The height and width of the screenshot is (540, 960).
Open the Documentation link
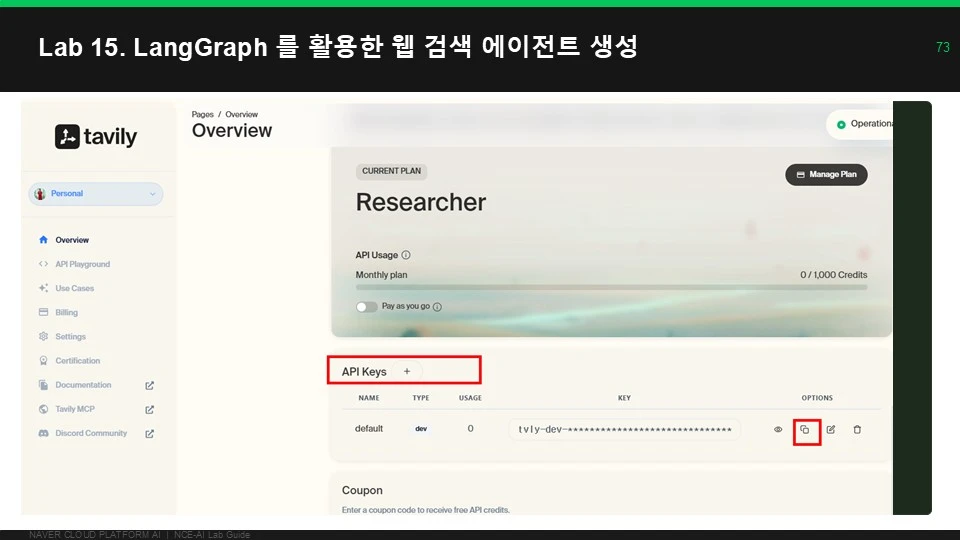point(83,385)
